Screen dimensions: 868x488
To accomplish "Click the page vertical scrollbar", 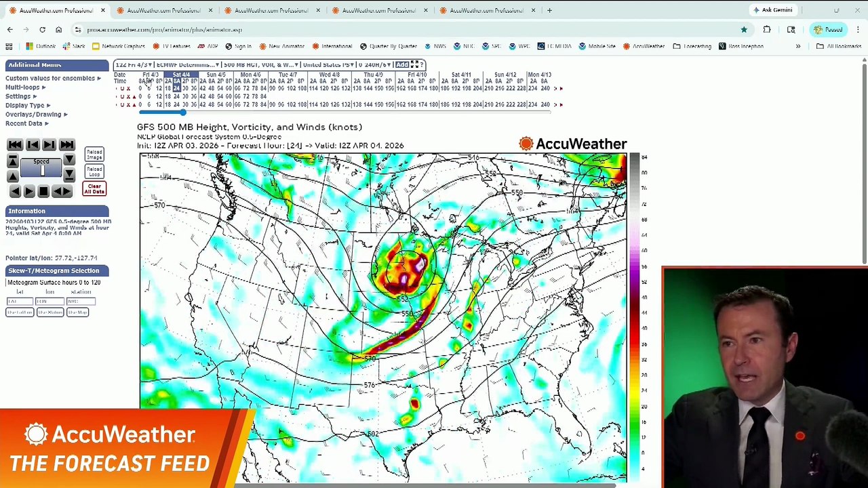I will [x=865, y=163].
